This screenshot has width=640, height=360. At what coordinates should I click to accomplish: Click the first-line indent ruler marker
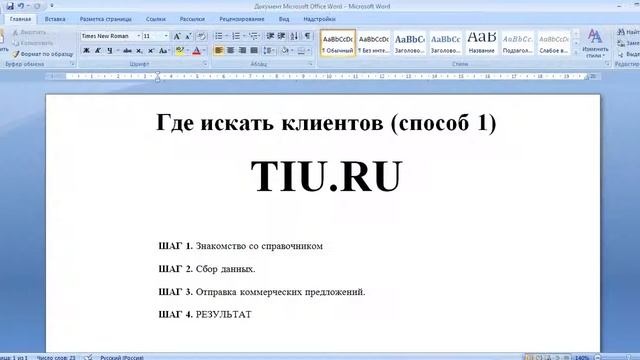click(x=158, y=74)
